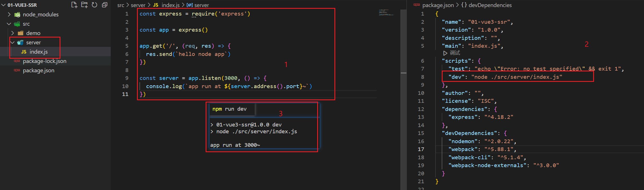Click the node_modules folder icon

(x=17, y=15)
